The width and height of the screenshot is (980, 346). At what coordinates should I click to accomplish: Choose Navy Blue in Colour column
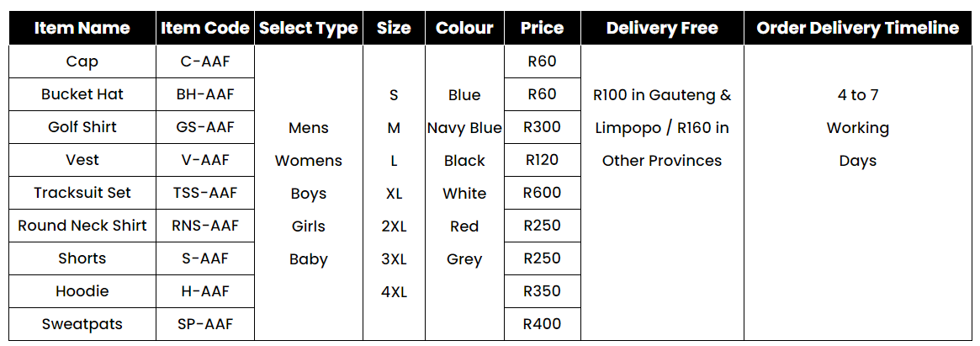click(x=464, y=128)
